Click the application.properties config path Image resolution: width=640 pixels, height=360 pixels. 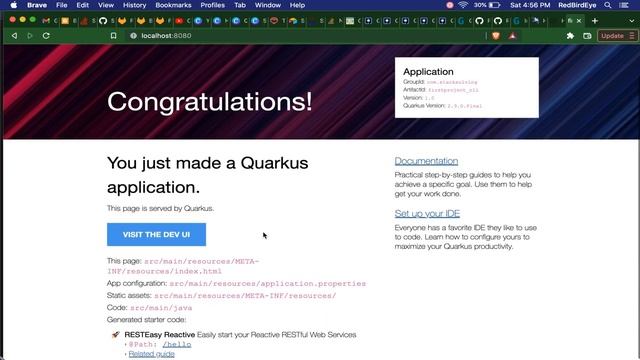point(268,283)
